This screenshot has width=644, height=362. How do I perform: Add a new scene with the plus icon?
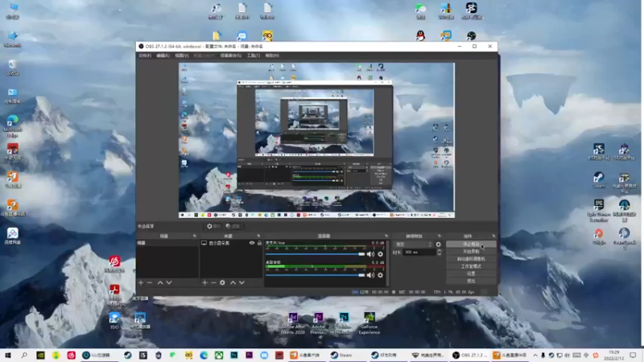(141, 283)
